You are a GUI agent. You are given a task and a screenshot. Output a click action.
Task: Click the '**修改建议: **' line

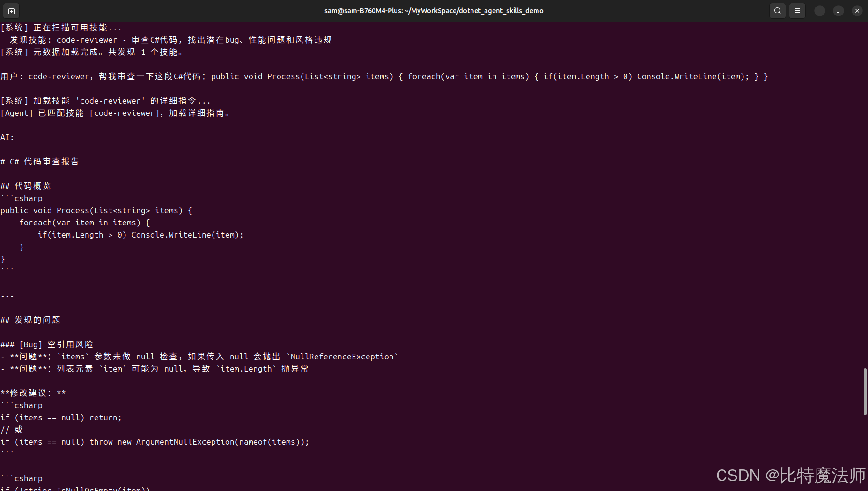(33, 393)
